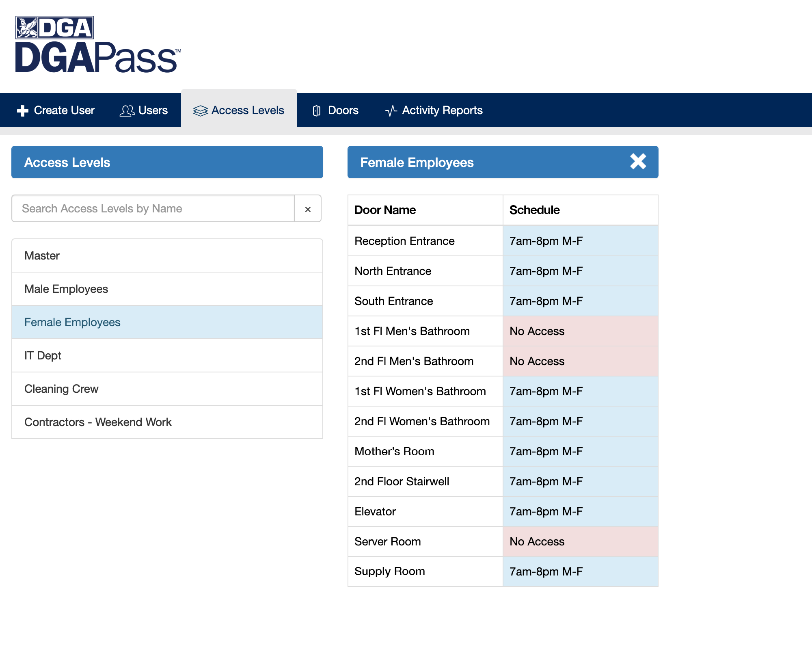This screenshot has height=649, width=812.
Task: Open the IT Dept access level
Action: 43,355
